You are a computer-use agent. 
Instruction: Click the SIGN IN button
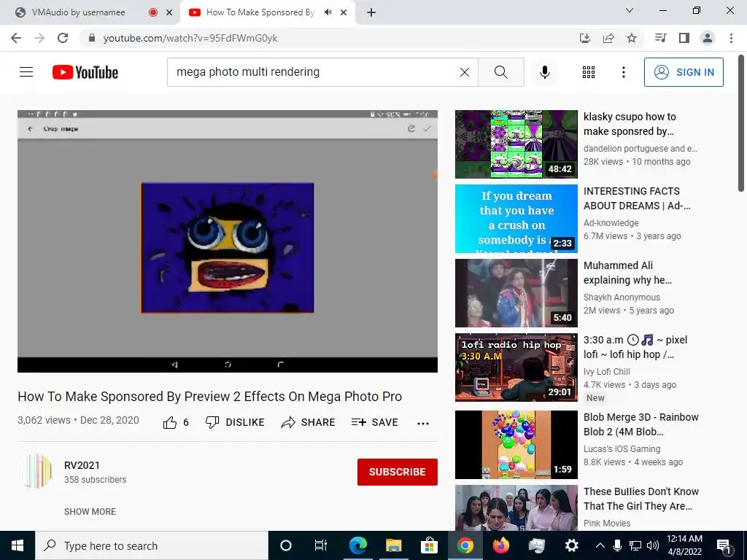684,72
